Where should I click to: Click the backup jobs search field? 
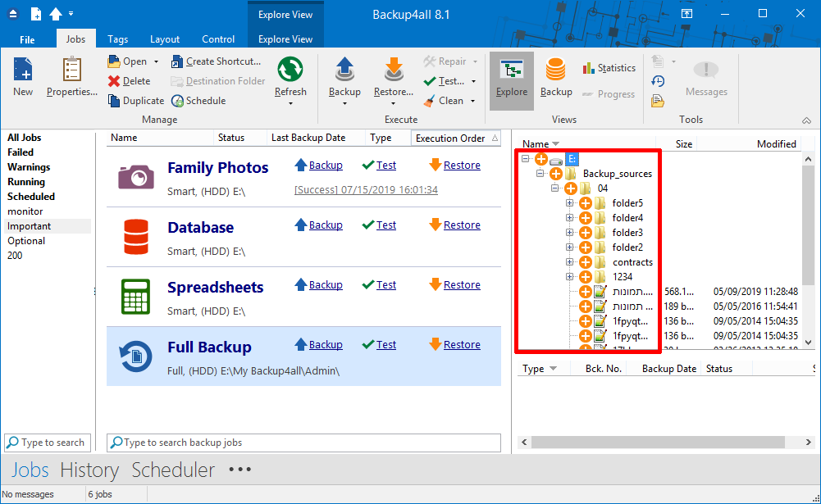pyautogui.click(x=308, y=443)
